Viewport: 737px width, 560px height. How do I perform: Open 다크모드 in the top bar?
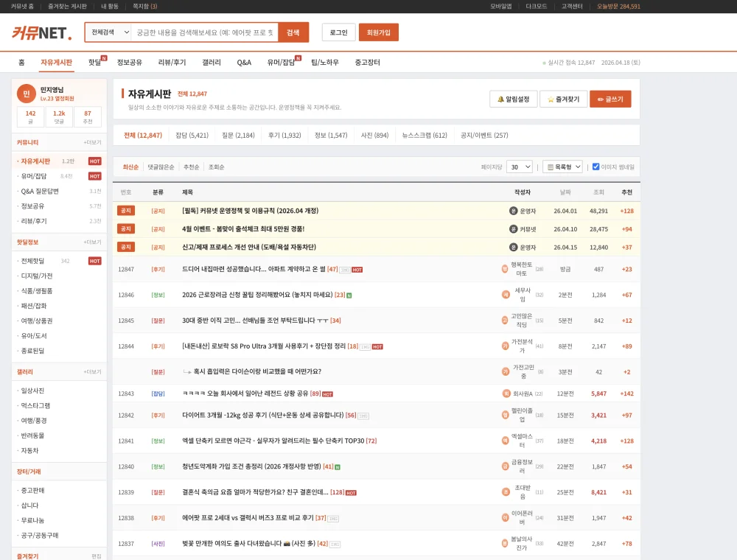(537, 7)
